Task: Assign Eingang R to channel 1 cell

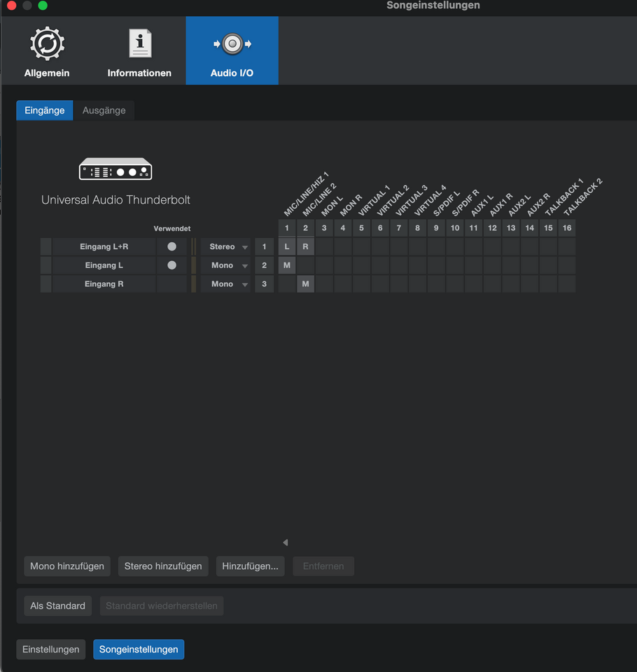Action: click(287, 284)
